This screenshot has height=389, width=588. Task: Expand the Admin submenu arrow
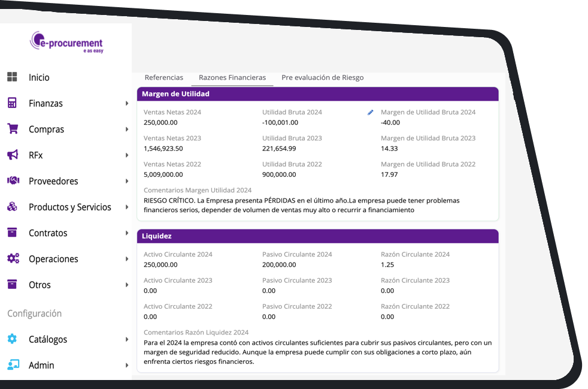coord(126,365)
